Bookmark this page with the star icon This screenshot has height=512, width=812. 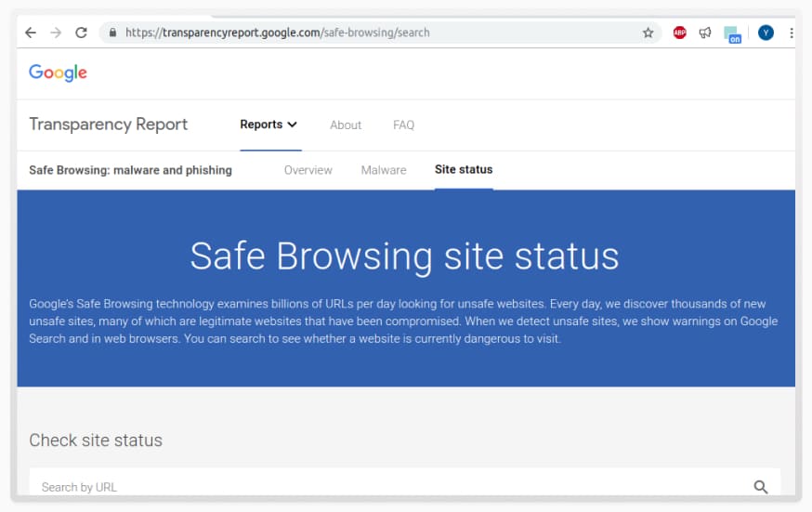click(x=648, y=33)
